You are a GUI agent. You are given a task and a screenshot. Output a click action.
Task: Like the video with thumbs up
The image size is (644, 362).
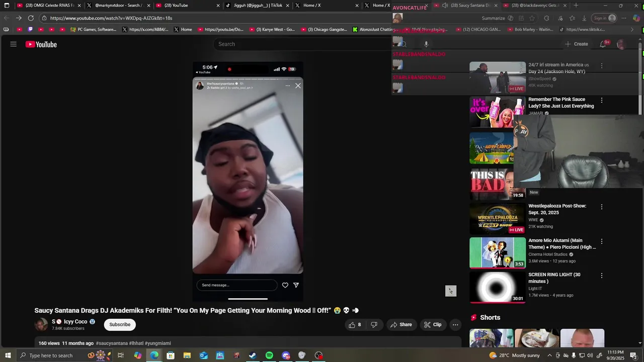point(355,325)
